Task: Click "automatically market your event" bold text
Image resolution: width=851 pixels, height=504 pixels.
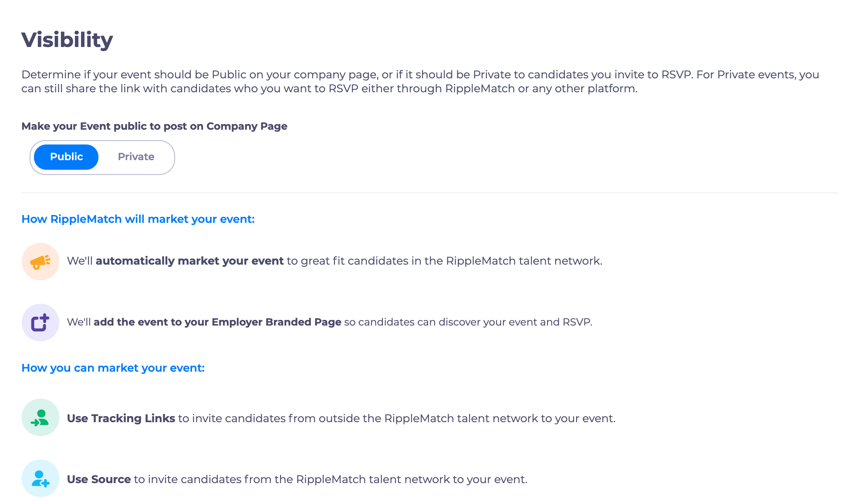Action: (189, 261)
